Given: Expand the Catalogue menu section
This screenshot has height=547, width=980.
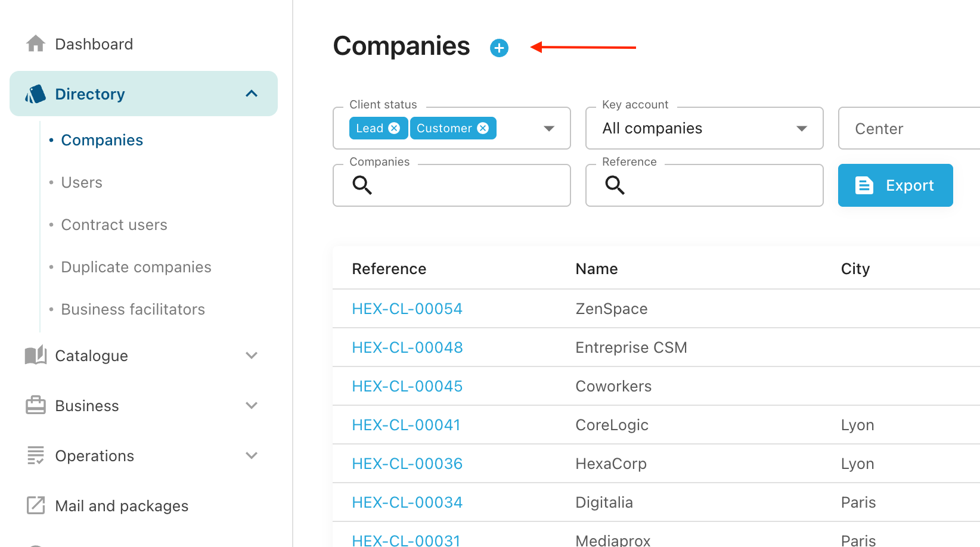Looking at the screenshot, I should click(252, 355).
